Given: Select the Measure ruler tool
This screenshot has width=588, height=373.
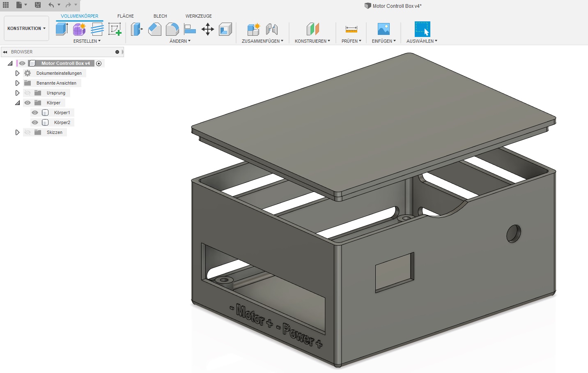Looking at the screenshot, I should (351, 29).
